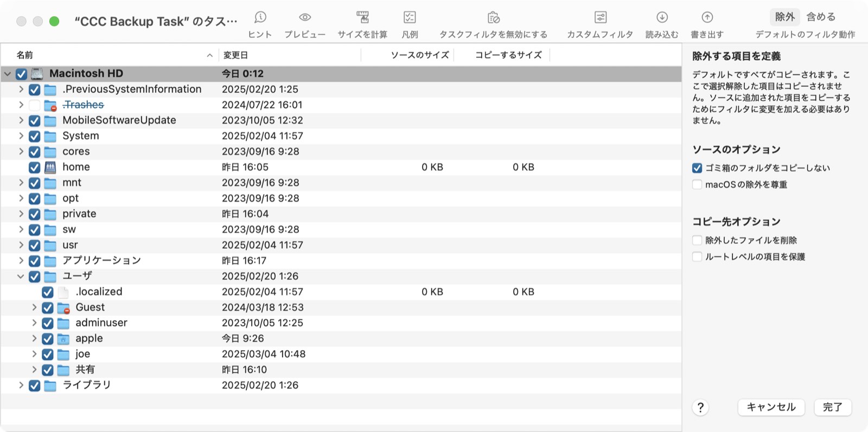Screen dimensions: 868x432
Task: Enable ルートレベルの項目を保護 checkbox
Action: pyautogui.click(x=697, y=257)
